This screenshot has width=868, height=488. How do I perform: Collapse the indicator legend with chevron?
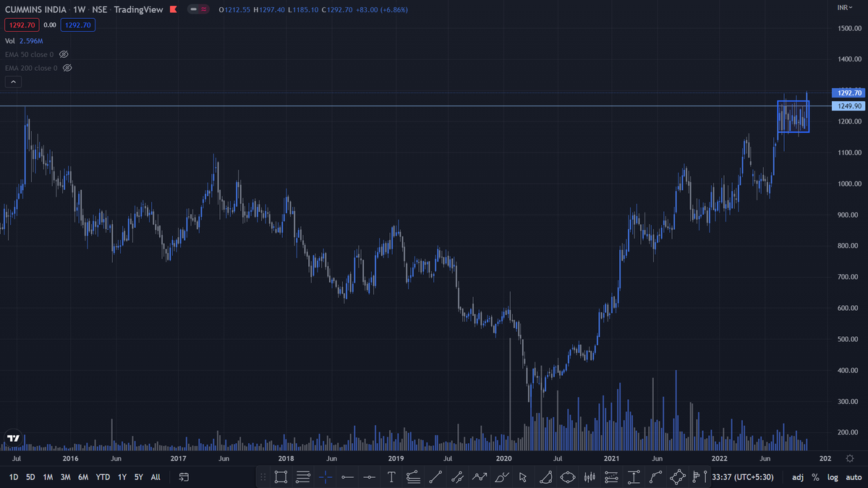click(x=14, y=82)
